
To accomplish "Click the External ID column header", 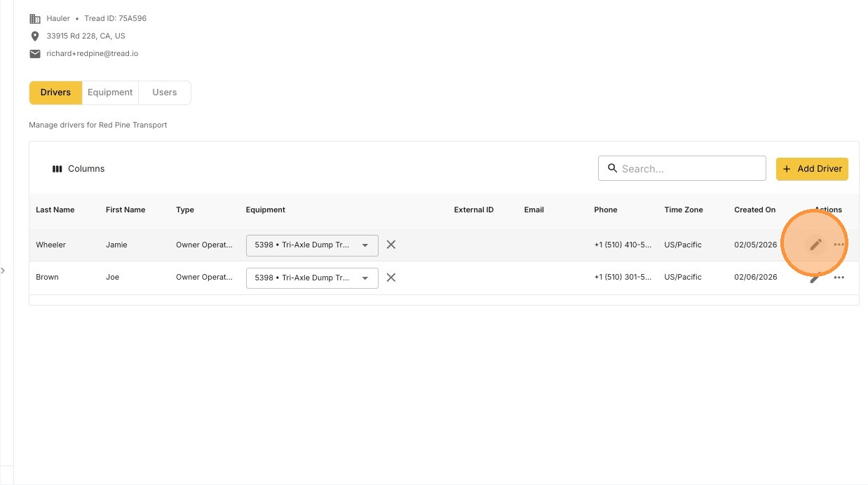I will click(x=474, y=210).
